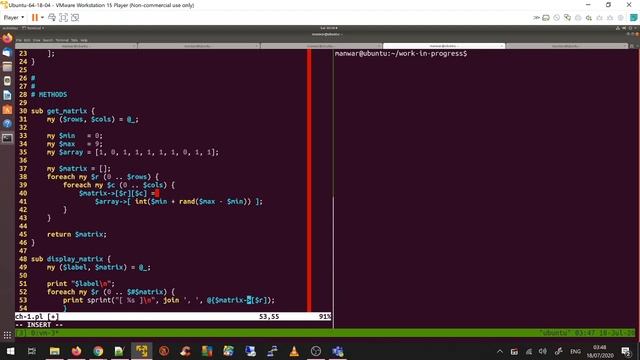
Task: Open Help menu in terminal menu bar
Action: pos(84,40)
